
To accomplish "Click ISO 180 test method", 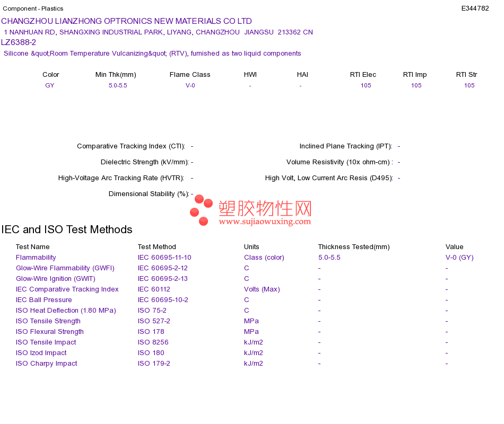I will click(x=151, y=352).
